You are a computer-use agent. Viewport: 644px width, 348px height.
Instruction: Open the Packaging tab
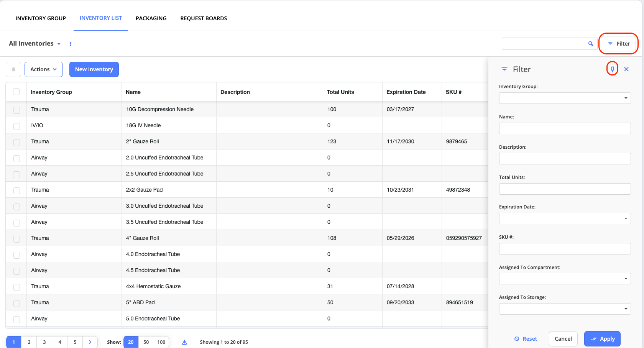coord(151,18)
